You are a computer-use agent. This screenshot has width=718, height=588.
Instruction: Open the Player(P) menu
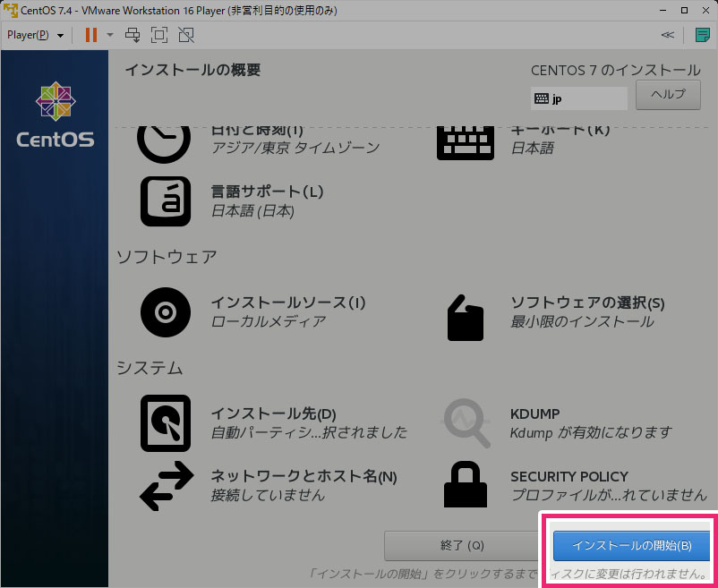click(x=35, y=35)
